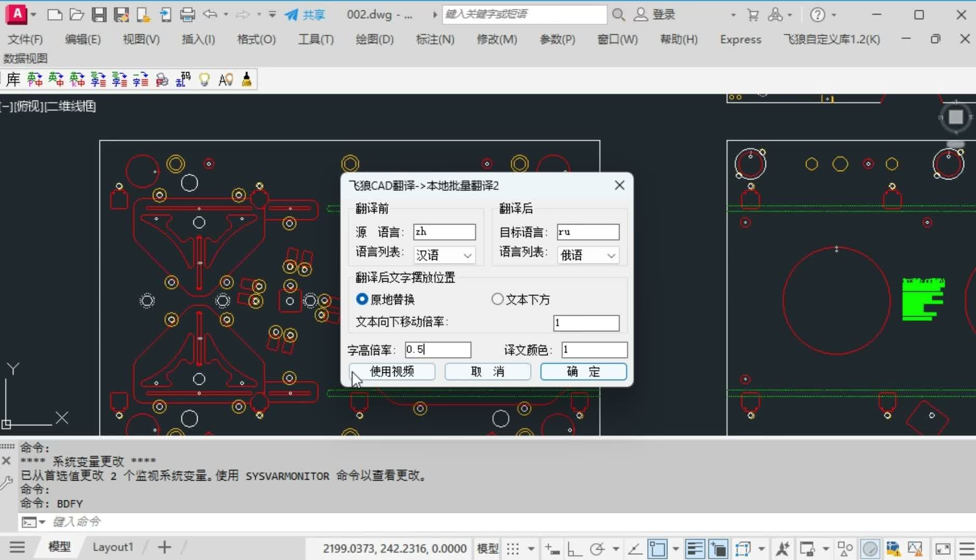Click the Plot printer icon in title bar

[187, 15]
